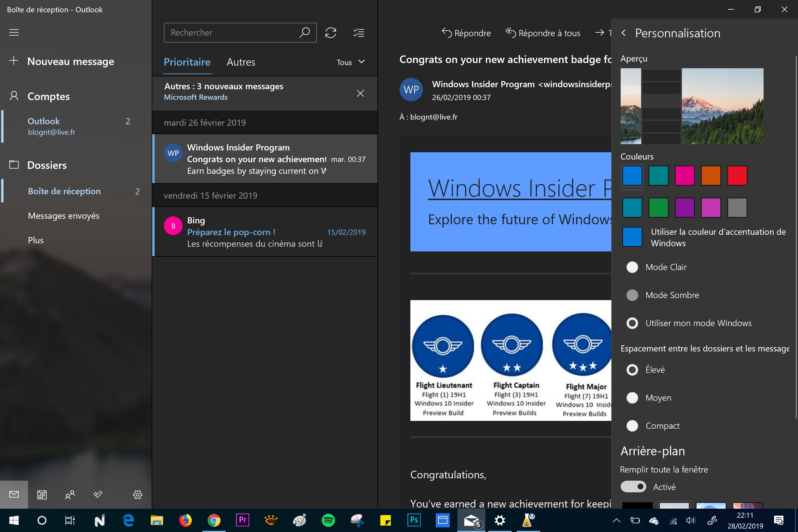This screenshot has width=798, height=532.
Task: Open the Windows Insider Program link in email
Action: click(x=519, y=188)
